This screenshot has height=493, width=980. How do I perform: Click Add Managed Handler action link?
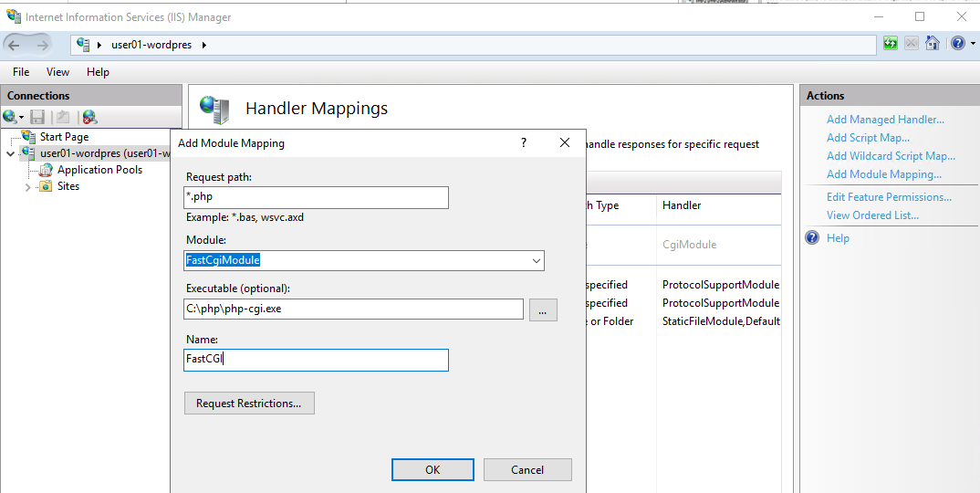885,120
